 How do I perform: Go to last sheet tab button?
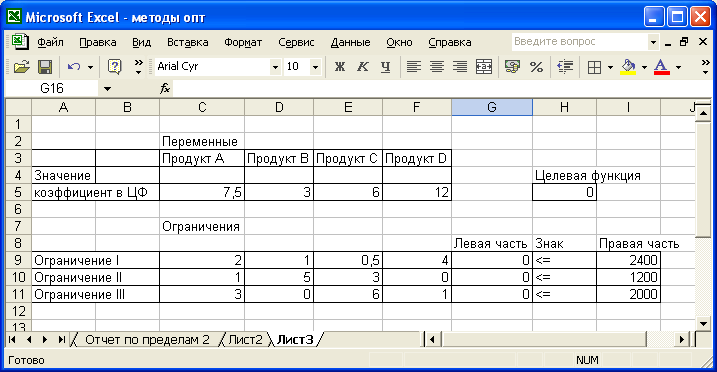[x=61, y=340]
